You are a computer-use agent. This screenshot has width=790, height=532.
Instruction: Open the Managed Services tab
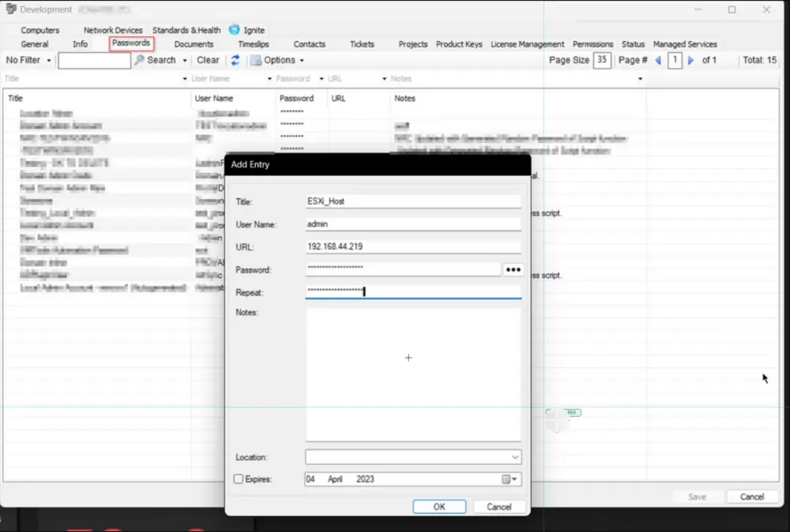point(685,44)
